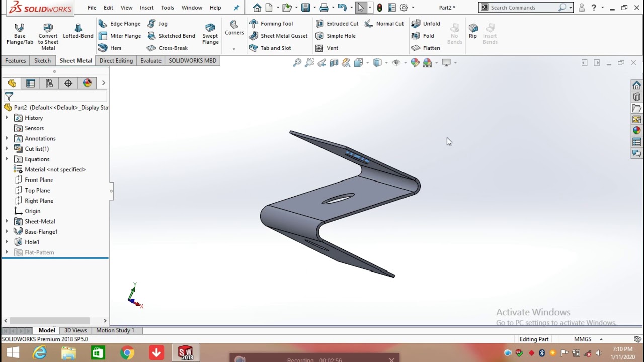Choose the Miter Flange tool

click(120, 36)
